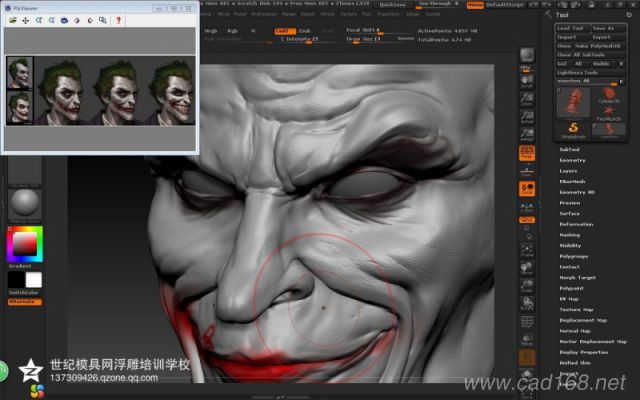Click the PolyF grid icon
Screen dimensions: 640x400
[x=527, y=322]
